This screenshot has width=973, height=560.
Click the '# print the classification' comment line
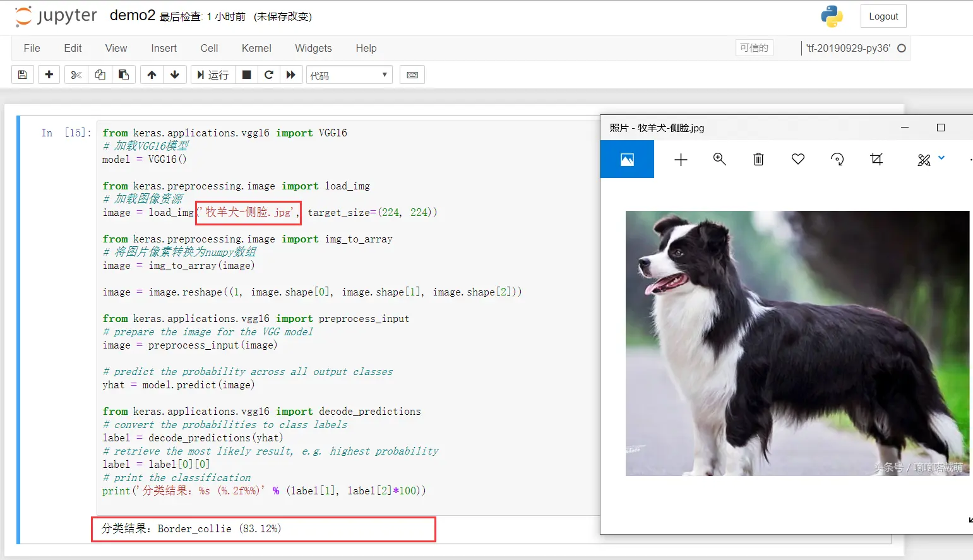[177, 477]
